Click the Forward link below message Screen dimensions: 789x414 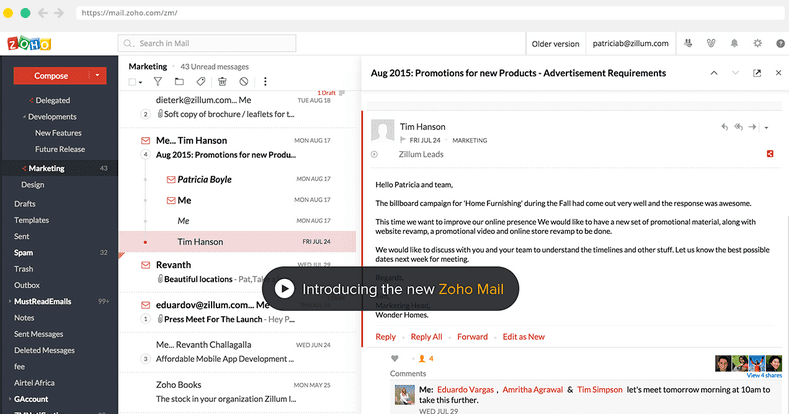472,337
